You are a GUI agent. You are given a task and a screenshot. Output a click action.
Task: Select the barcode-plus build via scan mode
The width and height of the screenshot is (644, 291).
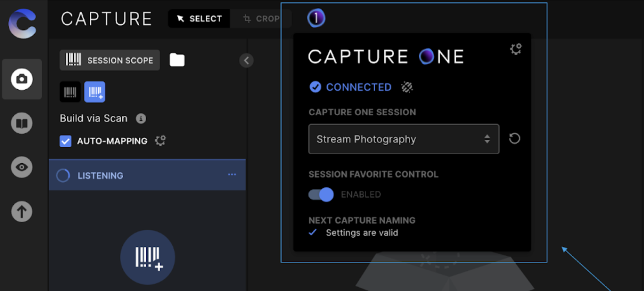coord(95,92)
